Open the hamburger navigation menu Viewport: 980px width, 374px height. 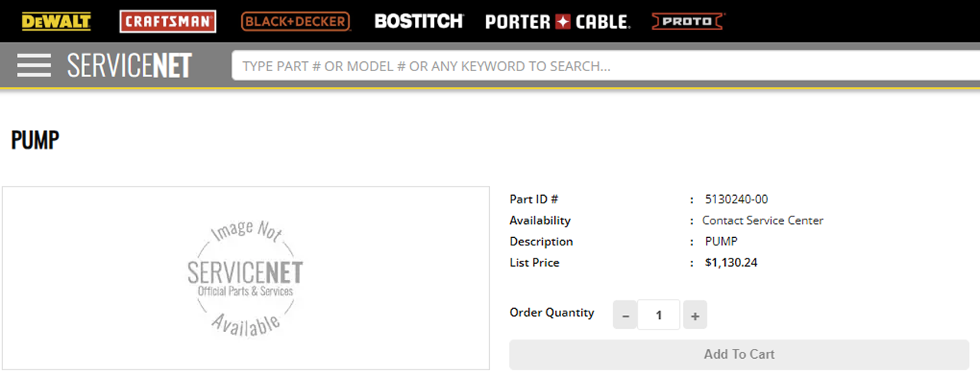coord(34,66)
